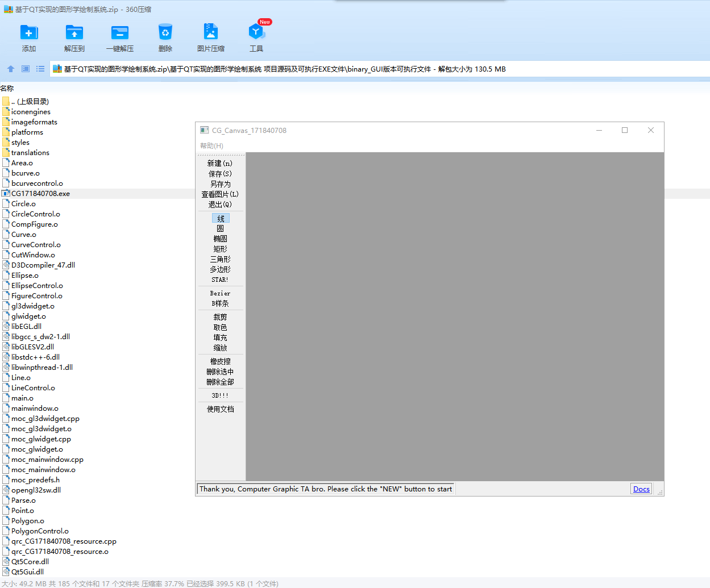Select the 椭圆 (ellipse) drawing tool
710x588 pixels.
point(220,239)
